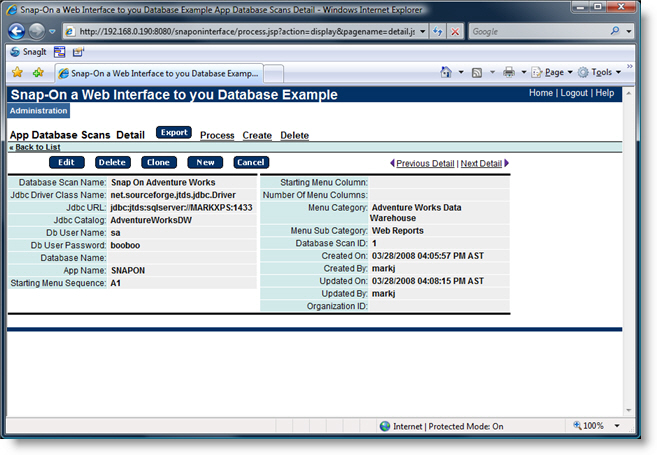Expand the Home icon dropdown arrow
Viewport: 657px width, 455px height.
pos(460,72)
